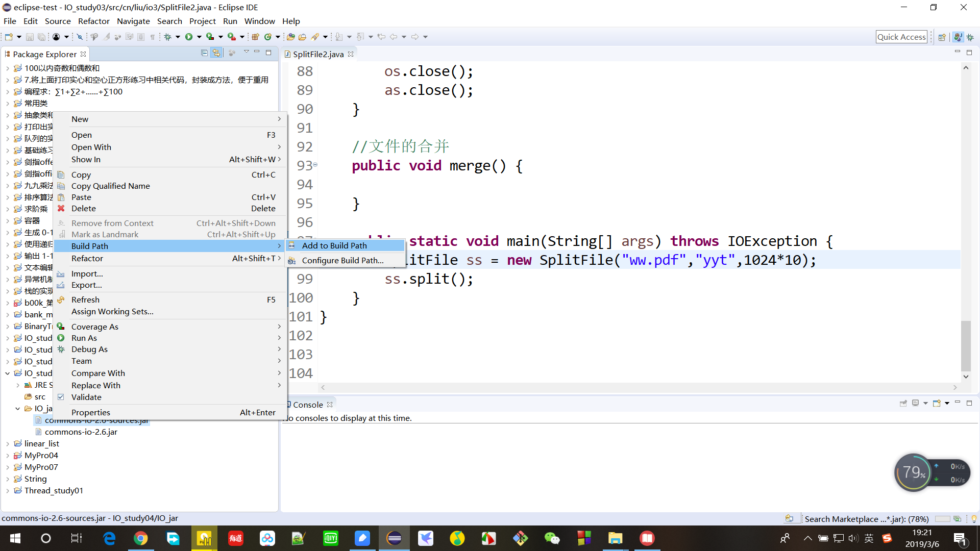The image size is (980, 551).
Task: Open the Refactor menu in menu bar
Action: click(93, 21)
